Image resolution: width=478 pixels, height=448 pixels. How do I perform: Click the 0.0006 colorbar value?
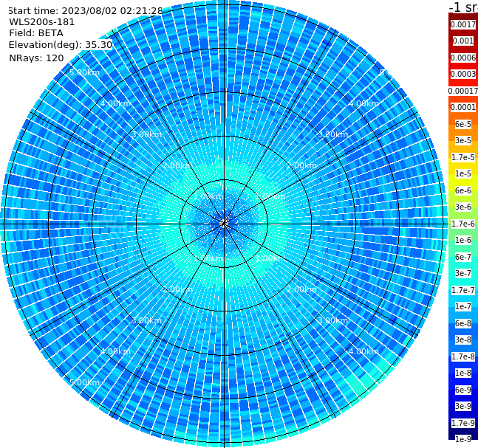point(463,58)
